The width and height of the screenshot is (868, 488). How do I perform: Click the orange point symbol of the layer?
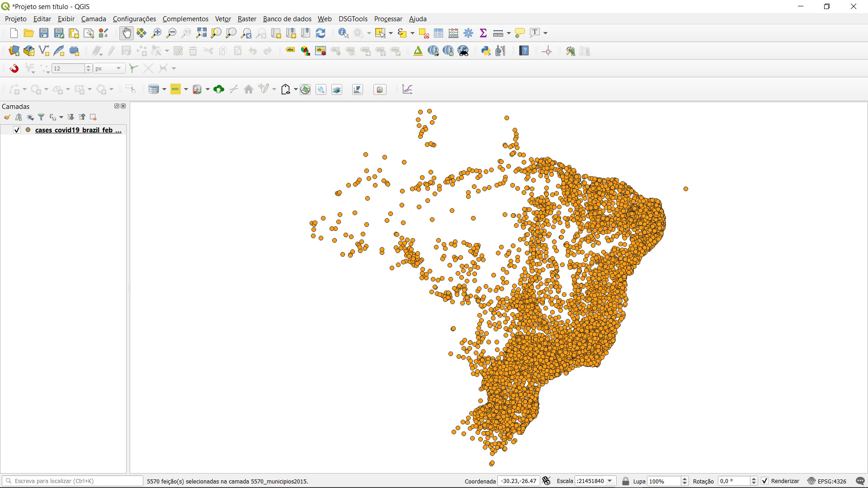(x=28, y=130)
